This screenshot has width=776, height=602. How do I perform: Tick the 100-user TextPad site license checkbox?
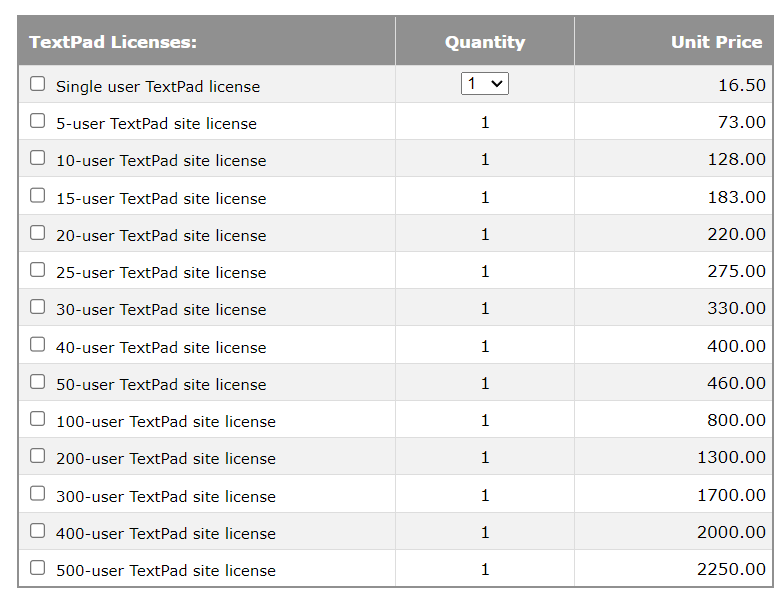(38, 419)
